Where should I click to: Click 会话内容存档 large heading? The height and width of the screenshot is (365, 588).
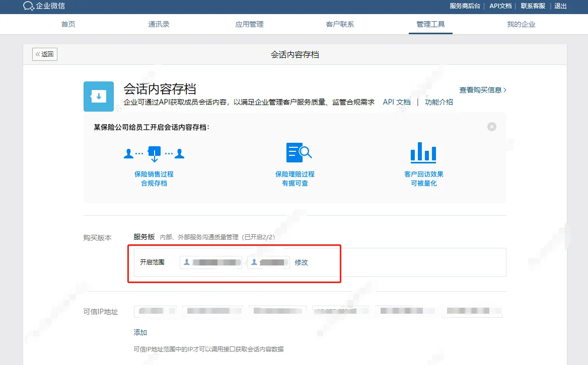(160, 89)
